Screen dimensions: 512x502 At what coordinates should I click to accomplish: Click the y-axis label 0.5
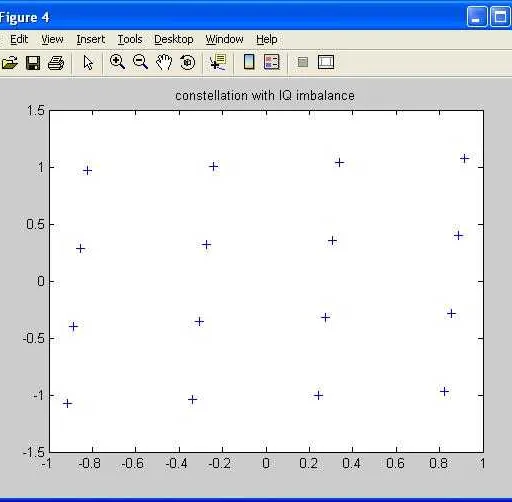click(x=36, y=224)
